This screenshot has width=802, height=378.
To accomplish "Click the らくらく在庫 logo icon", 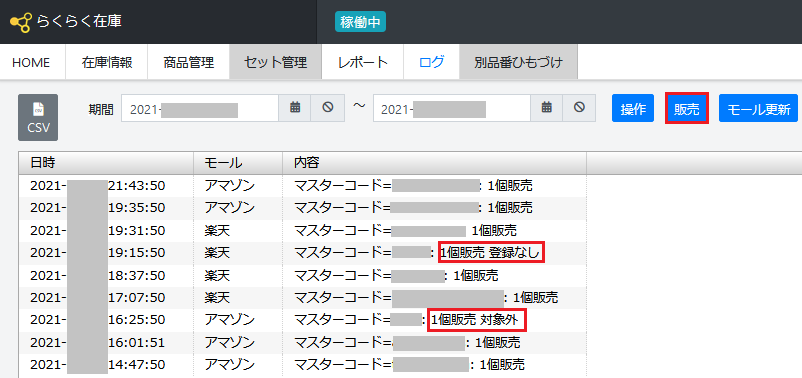I will [x=20, y=23].
